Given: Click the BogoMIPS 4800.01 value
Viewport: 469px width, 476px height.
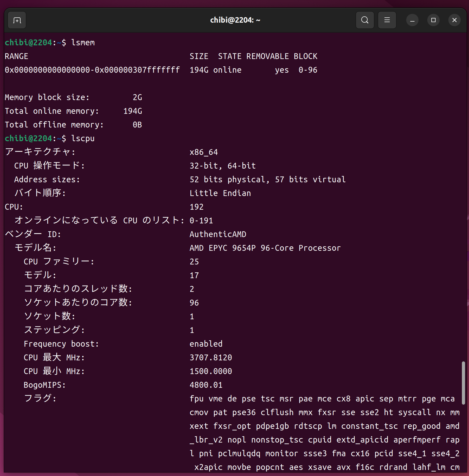Looking at the screenshot, I should 206,385.
